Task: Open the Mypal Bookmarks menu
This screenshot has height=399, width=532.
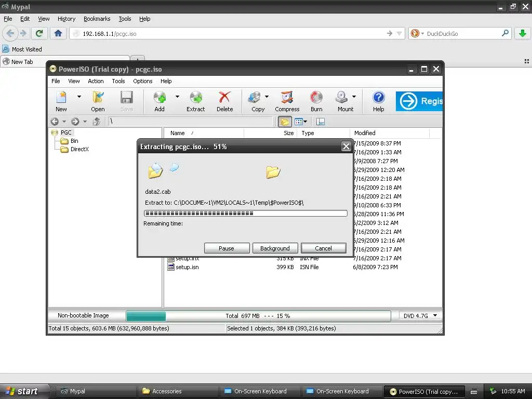Action: (x=97, y=19)
